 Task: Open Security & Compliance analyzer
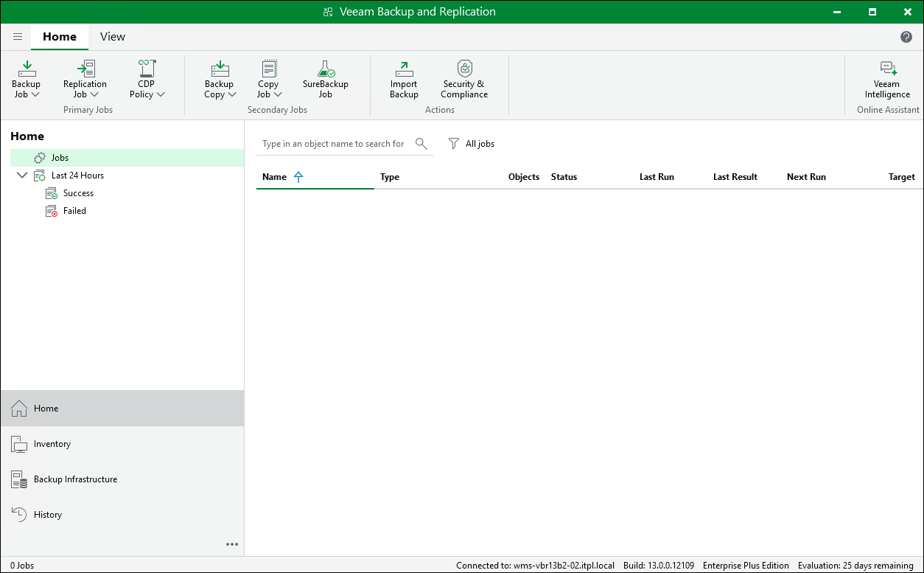click(464, 79)
